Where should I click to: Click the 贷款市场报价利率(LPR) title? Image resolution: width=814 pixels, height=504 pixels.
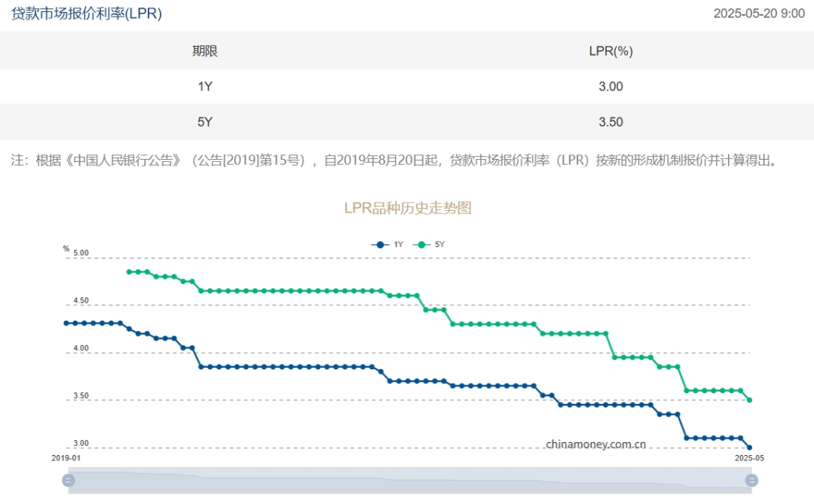pyautogui.click(x=87, y=14)
